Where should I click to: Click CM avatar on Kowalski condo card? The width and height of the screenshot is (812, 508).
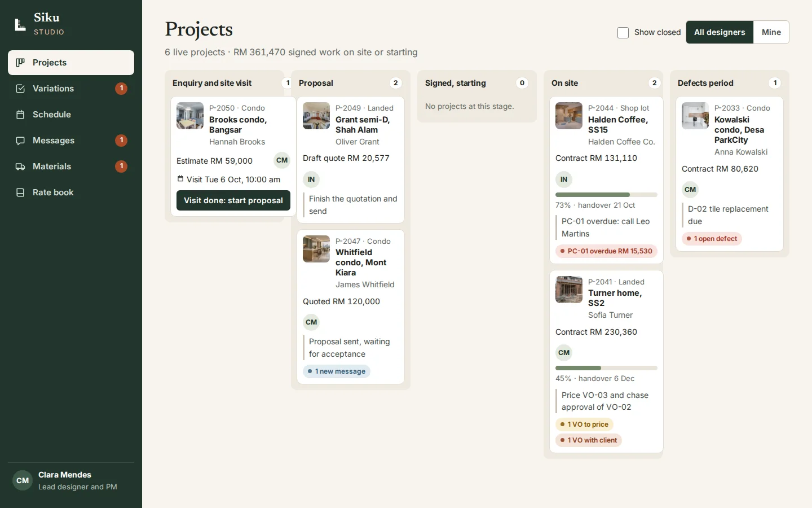pos(690,190)
